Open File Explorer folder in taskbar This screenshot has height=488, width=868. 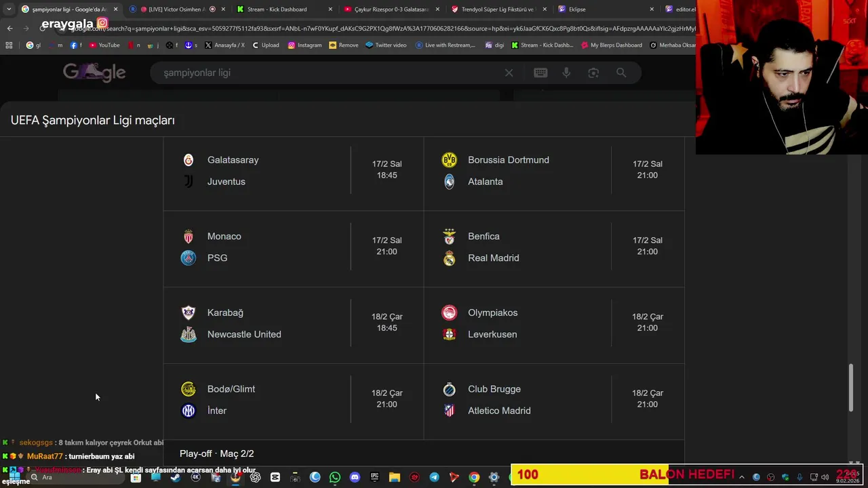(x=394, y=477)
